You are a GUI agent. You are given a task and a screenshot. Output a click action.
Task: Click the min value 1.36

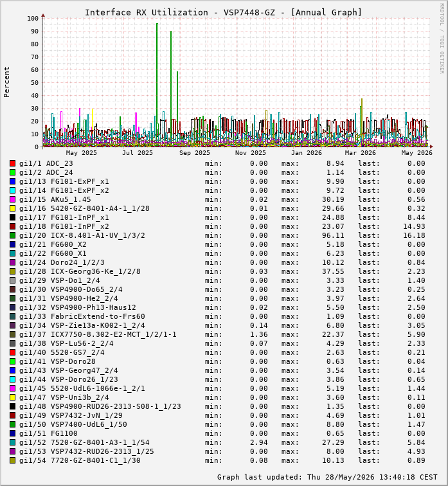[x=258, y=334]
